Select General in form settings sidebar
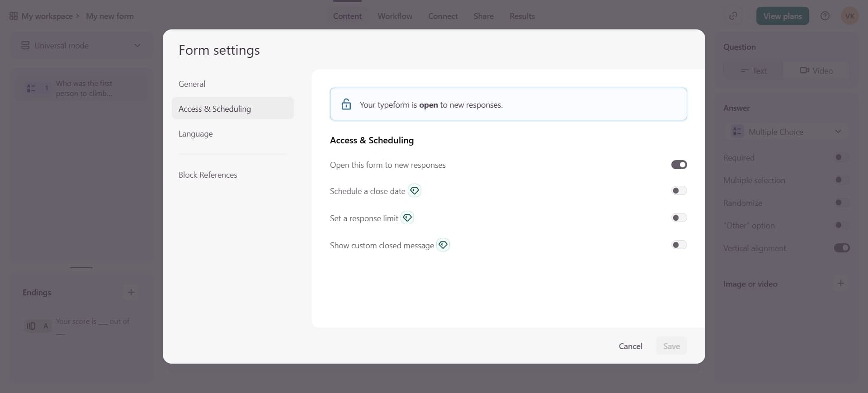The image size is (868, 393). click(232, 84)
